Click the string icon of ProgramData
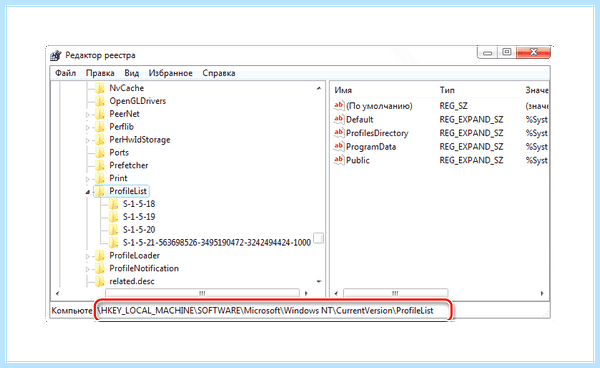600x368 pixels. click(x=339, y=147)
